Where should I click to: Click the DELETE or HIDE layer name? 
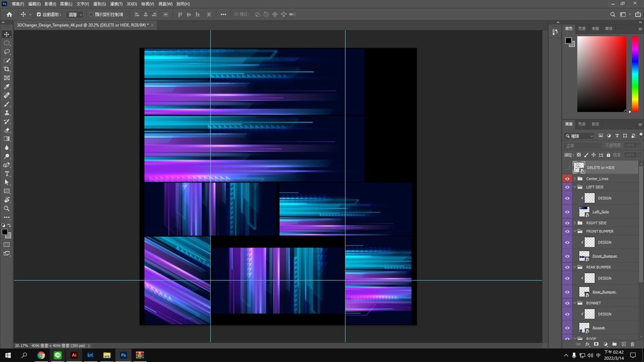601,167
